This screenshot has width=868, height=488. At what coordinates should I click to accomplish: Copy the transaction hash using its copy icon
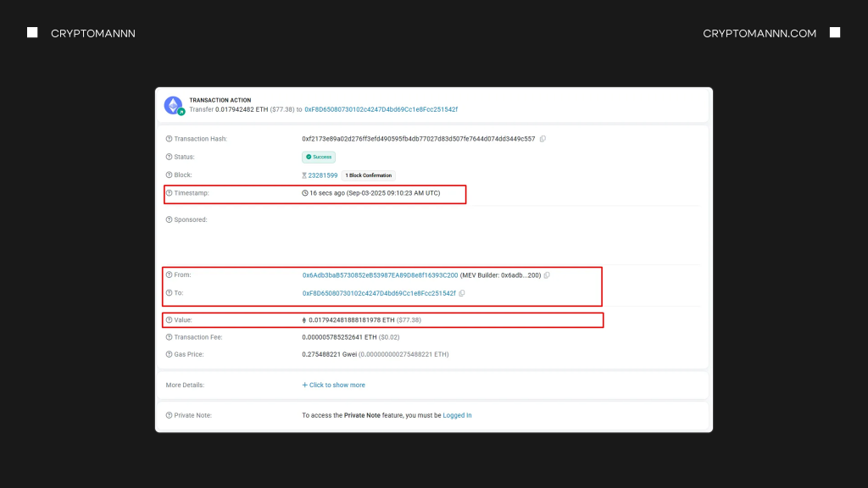pyautogui.click(x=542, y=138)
